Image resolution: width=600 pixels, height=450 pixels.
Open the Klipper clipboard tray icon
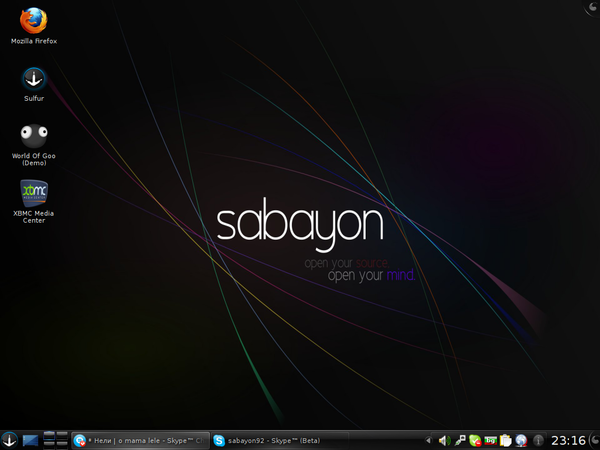tap(505, 441)
